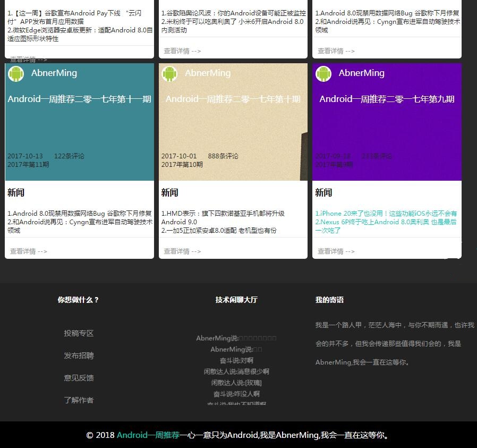Screen dimensions: 477x448
Task: Click the "我的寄语" heading
Action: click(x=329, y=300)
